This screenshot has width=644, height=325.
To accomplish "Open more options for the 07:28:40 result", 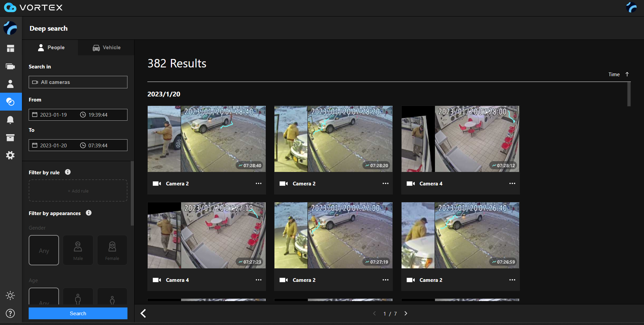I will 258,183.
